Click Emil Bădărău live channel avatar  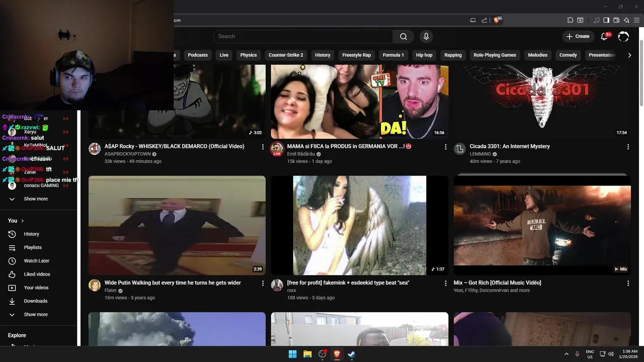pyautogui.click(x=277, y=149)
